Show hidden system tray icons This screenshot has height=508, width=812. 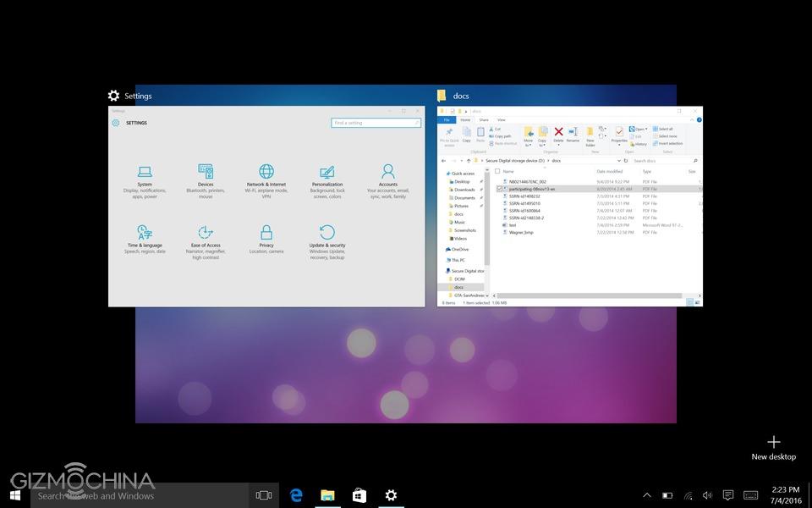tap(647, 495)
